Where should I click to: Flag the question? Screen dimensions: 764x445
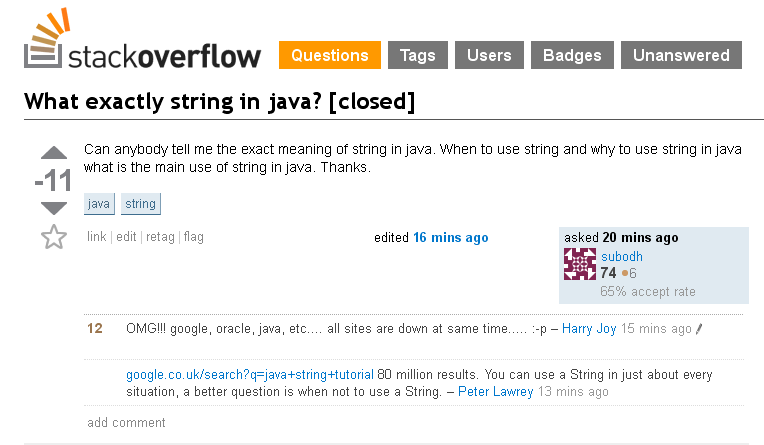pyautogui.click(x=193, y=237)
